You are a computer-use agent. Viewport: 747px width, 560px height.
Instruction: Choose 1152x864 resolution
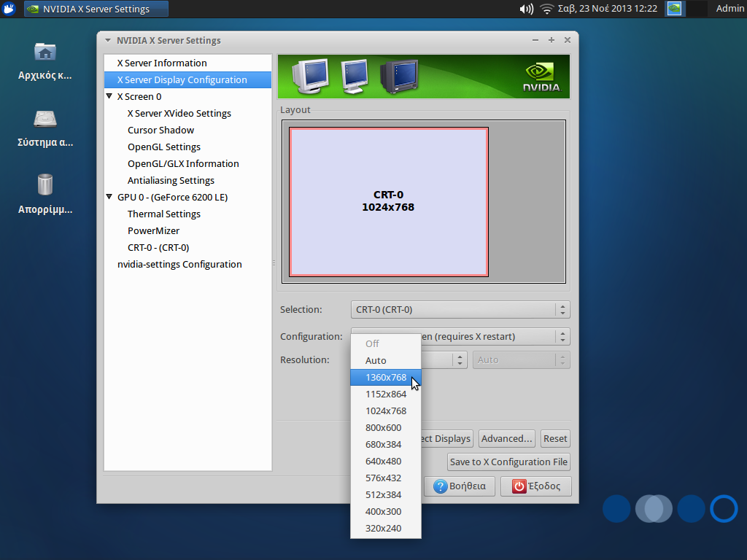click(x=386, y=394)
